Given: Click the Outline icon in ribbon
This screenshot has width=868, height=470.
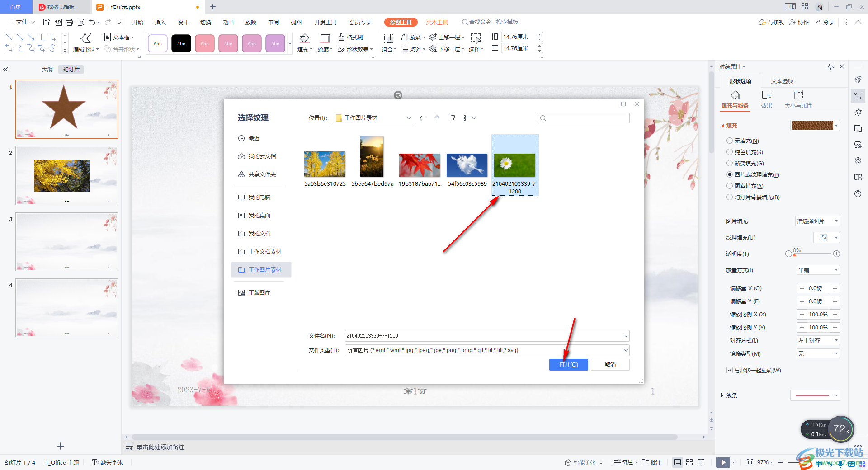Looking at the screenshot, I should point(325,38).
